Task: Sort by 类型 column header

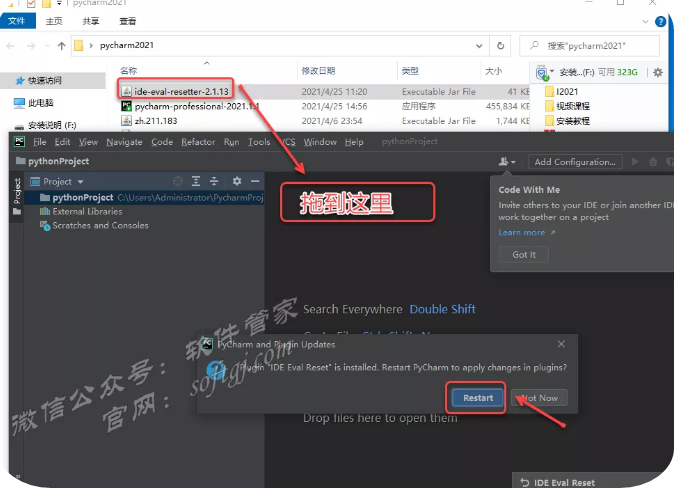Action: click(410, 71)
